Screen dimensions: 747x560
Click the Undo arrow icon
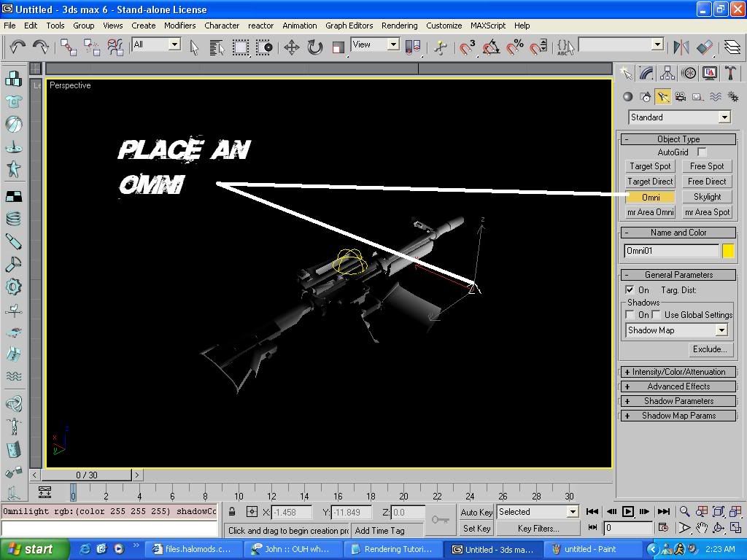[18, 47]
